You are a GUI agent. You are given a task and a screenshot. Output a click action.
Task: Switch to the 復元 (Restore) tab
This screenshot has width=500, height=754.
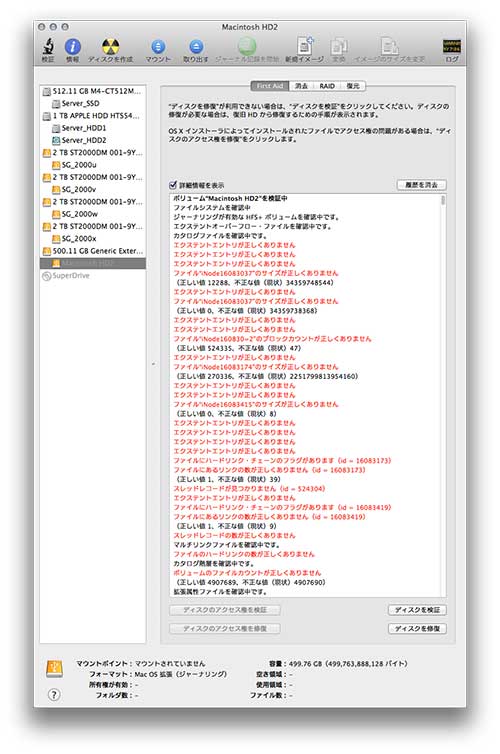click(x=353, y=86)
